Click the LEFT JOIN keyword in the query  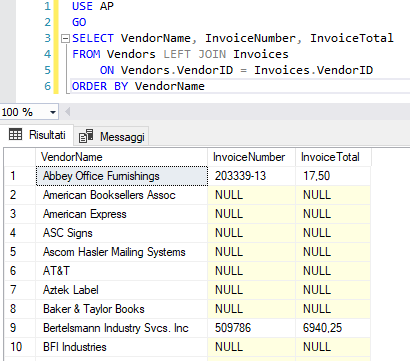195,54
